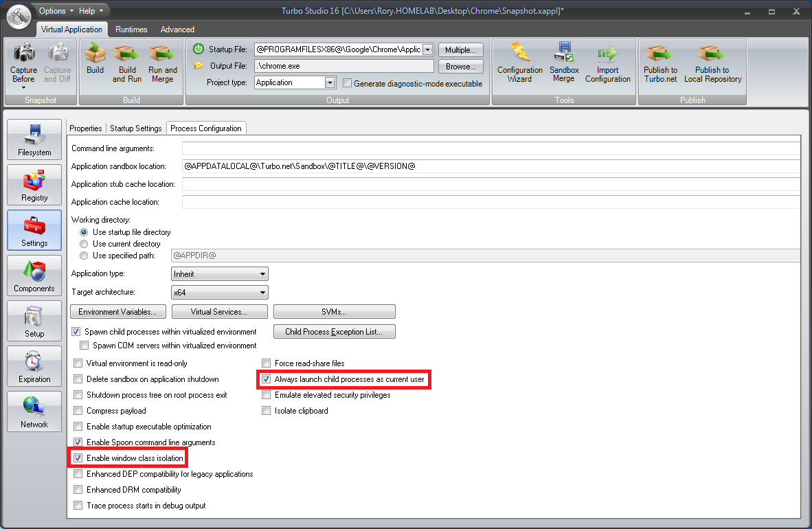This screenshot has height=529, width=812.
Task: Click the Output File text field
Action: 344,67
